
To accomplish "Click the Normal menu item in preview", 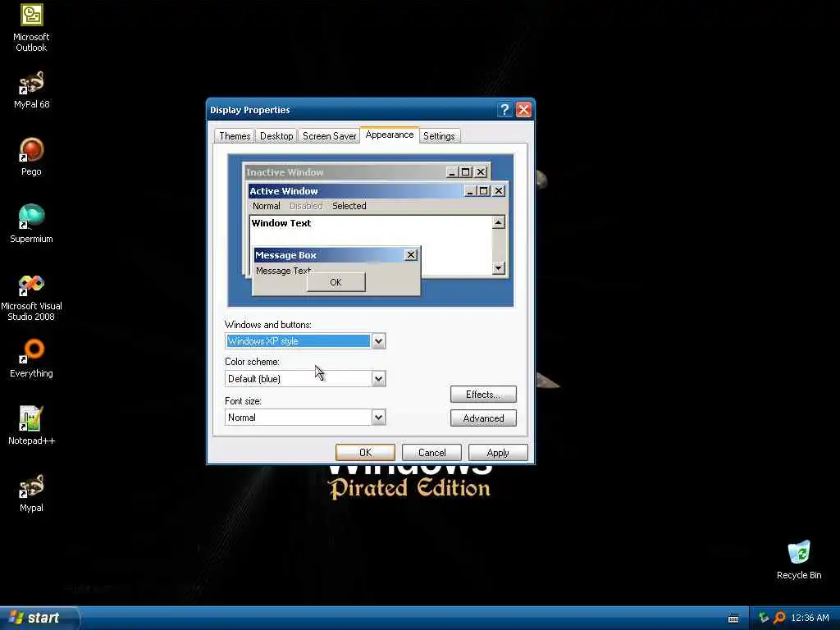I will pos(267,206).
